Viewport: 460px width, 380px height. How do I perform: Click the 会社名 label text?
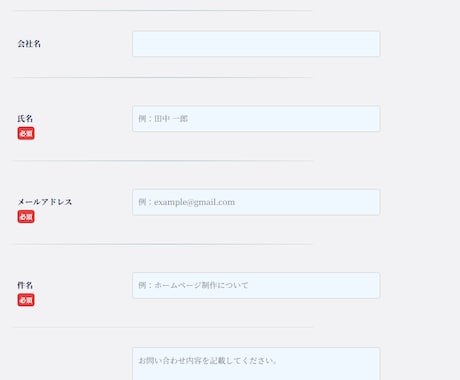click(29, 44)
